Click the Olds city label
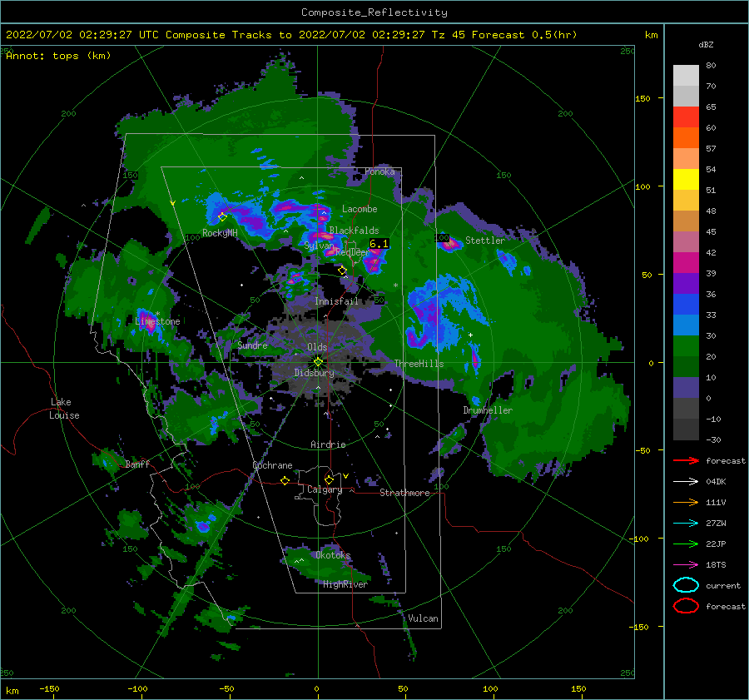The image size is (749, 700). tap(317, 347)
